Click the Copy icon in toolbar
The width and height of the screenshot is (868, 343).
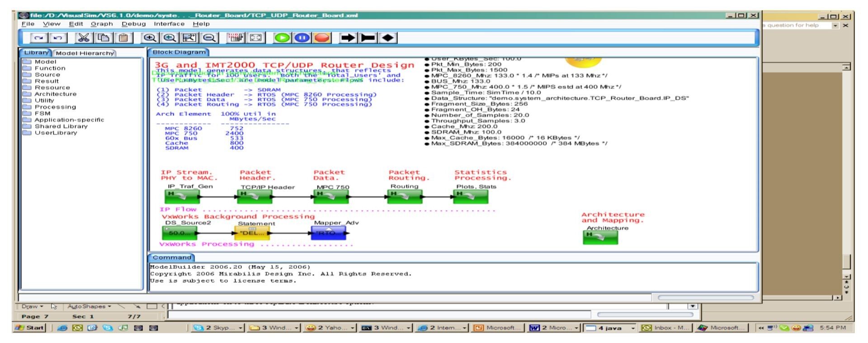(104, 38)
